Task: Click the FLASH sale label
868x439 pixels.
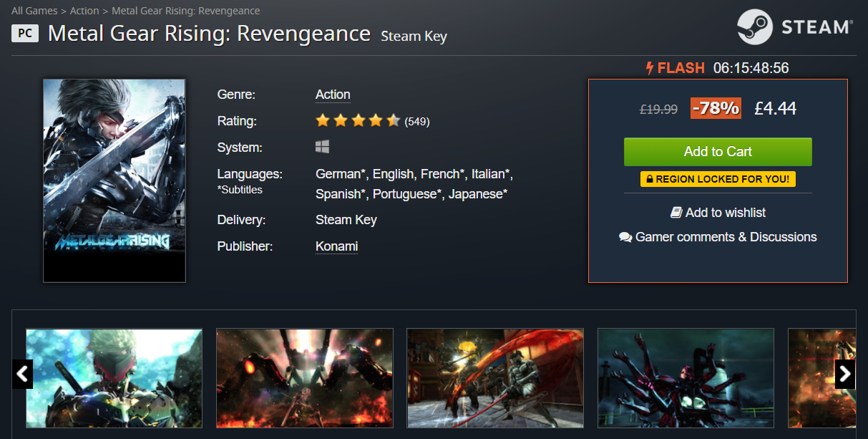Action: 681,69
